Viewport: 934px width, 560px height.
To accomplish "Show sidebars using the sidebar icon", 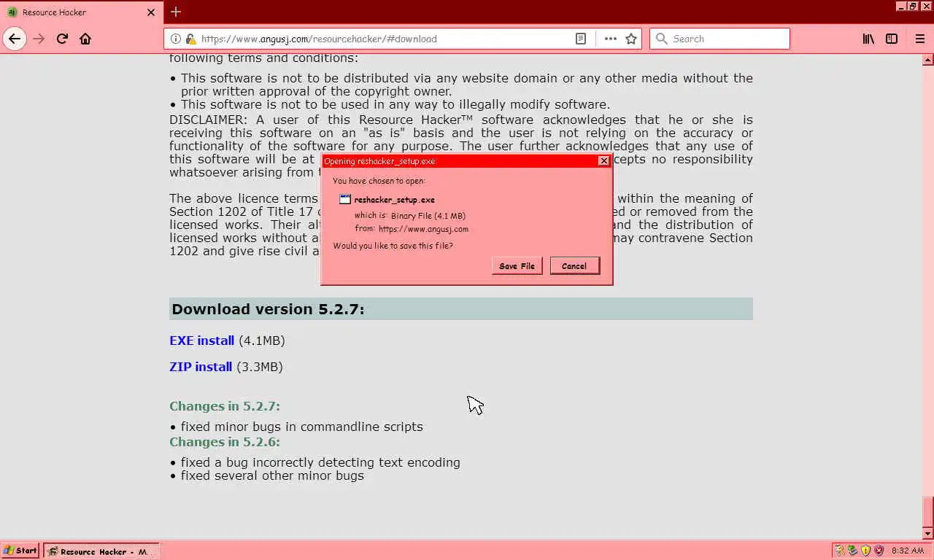I will [x=892, y=39].
